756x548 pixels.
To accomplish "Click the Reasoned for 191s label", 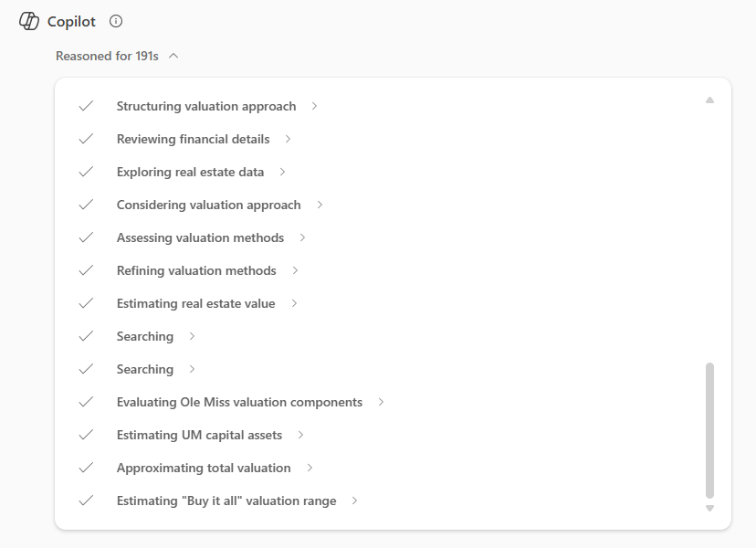I will pyautogui.click(x=107, y=56).
